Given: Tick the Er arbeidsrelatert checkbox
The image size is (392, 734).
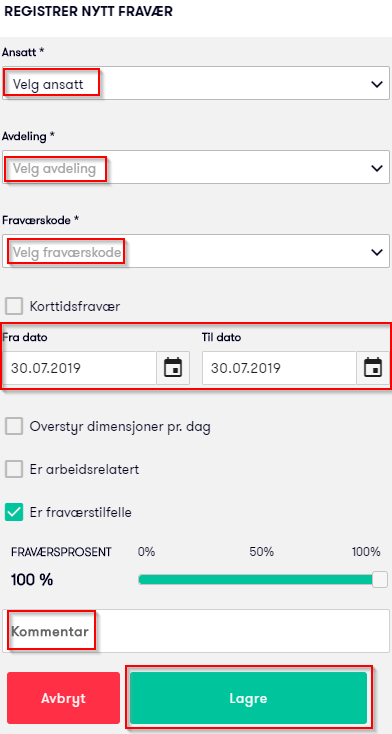Looking at the screenshot, I should pos(14,469).
